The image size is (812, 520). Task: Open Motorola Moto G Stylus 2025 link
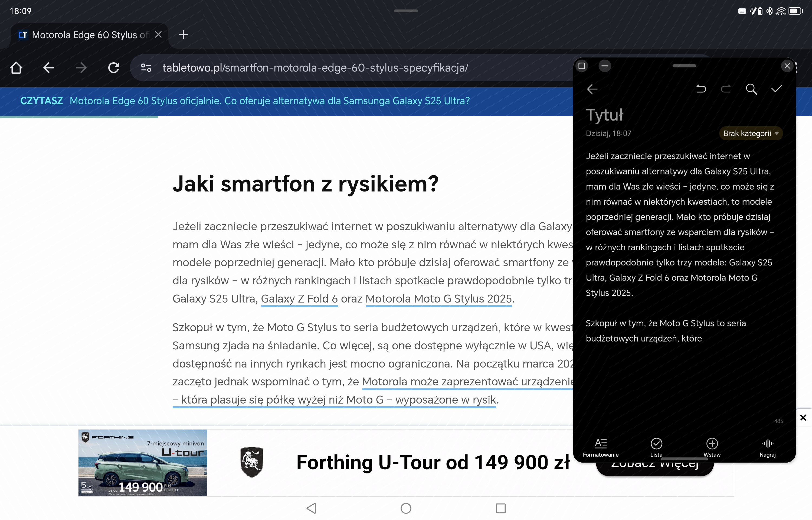tap(438, 299)
